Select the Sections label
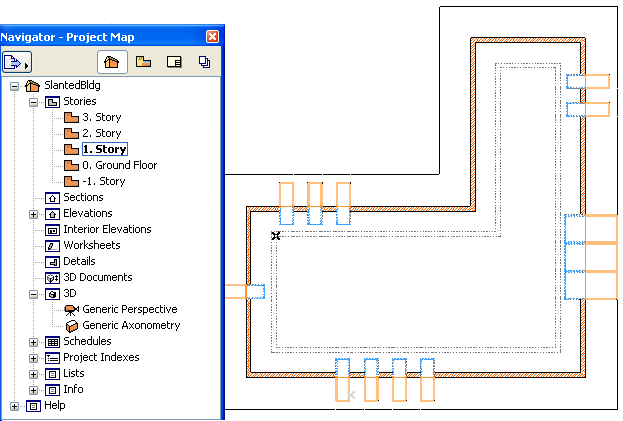 83,197
